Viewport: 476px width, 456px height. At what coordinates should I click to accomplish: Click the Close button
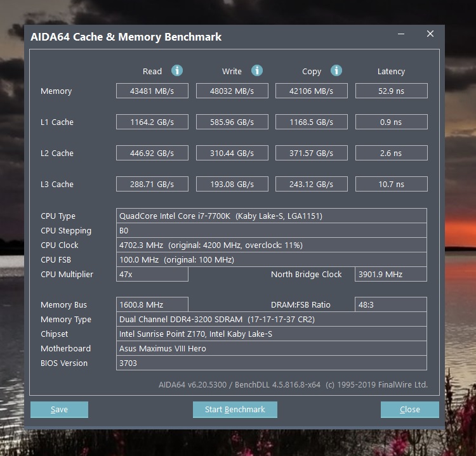tap(410, 410)
